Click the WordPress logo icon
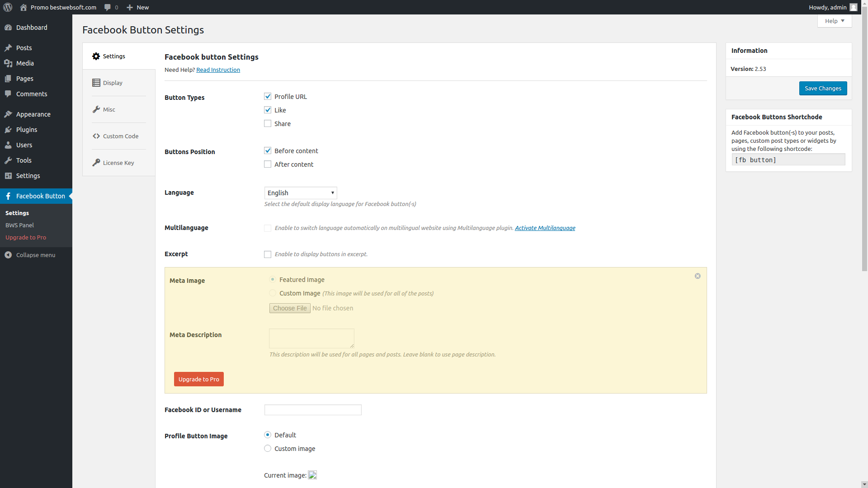 point(8,7)
